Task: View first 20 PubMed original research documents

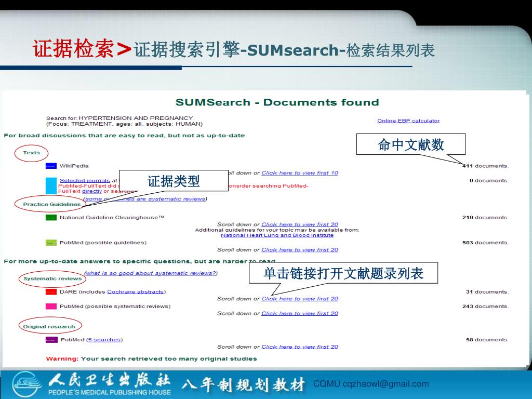Action: 300,347
